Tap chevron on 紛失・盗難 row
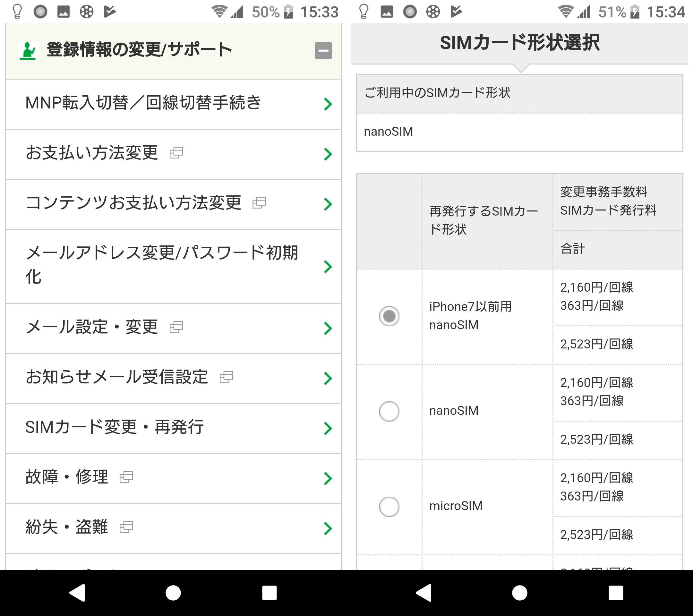Image resolution: width=693 pixels, height=616 pixels. tap(328, 528)
